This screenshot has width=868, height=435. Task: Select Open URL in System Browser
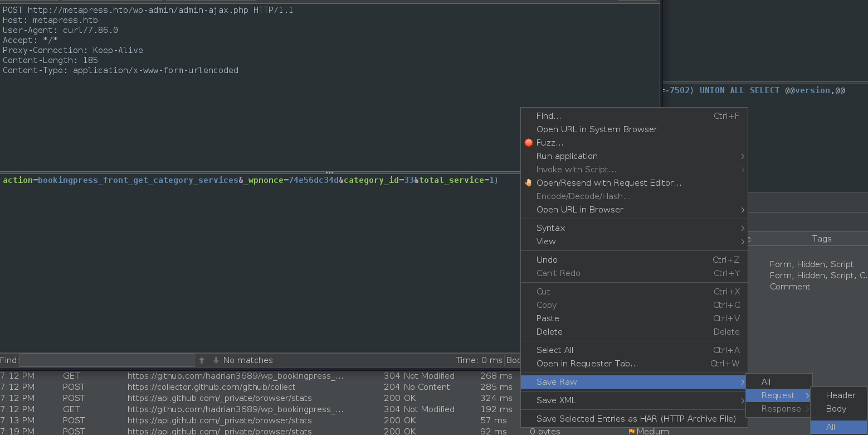point(634,129)
